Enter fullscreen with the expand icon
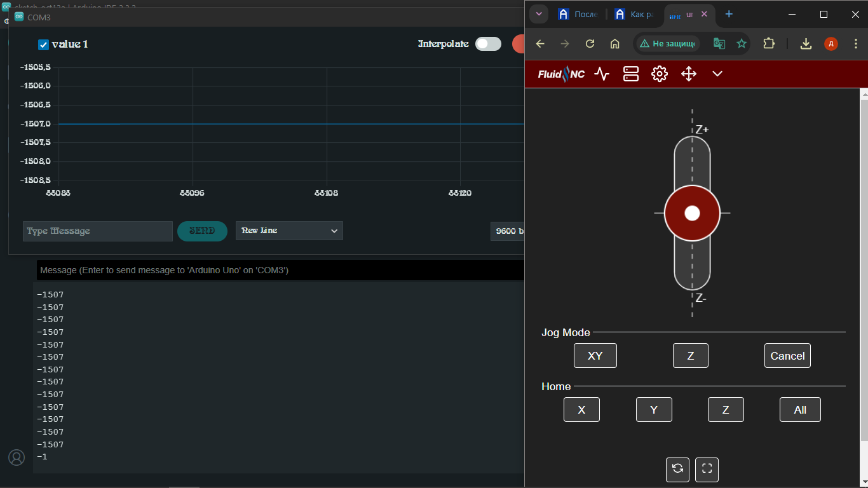 707,470
